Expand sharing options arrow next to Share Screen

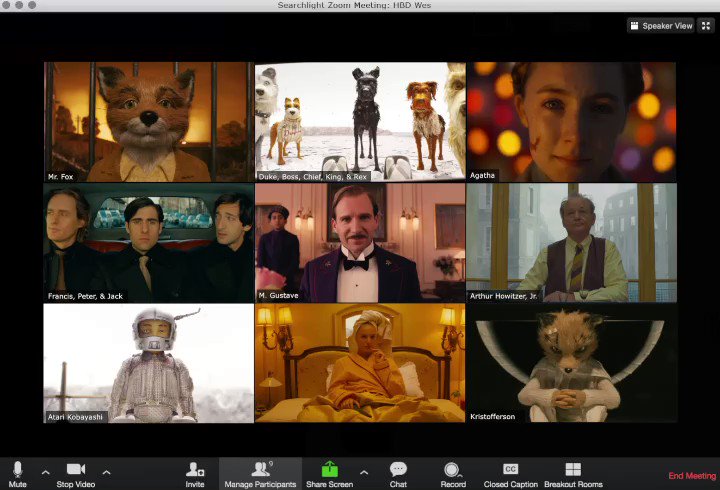pos(364,472)
